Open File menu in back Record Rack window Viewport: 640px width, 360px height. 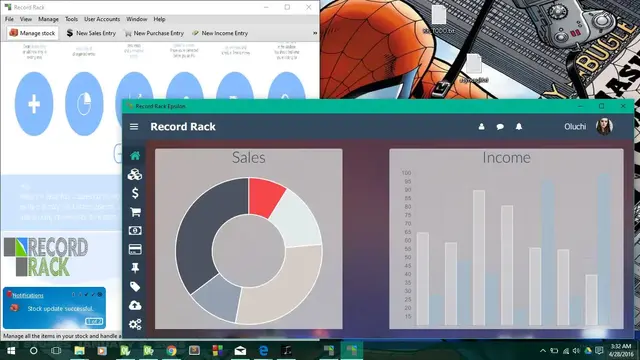[9, 19]
